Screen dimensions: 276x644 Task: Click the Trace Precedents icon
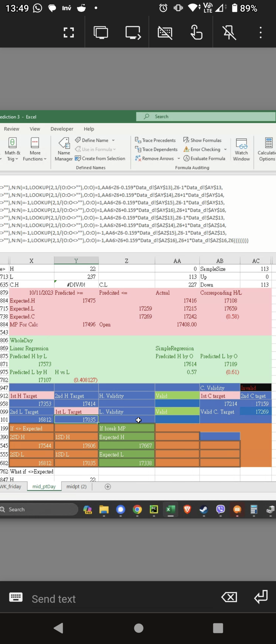[x=138, y=140]
